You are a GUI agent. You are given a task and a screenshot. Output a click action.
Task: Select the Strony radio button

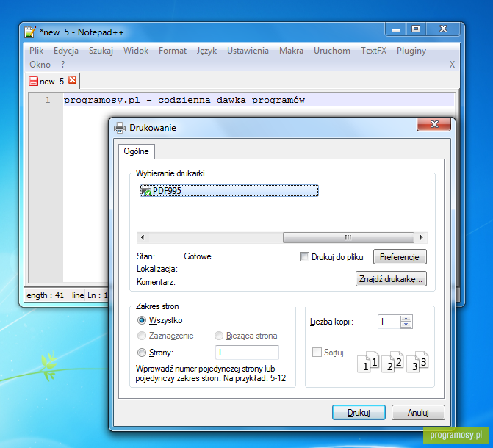(x=142, y=353)
